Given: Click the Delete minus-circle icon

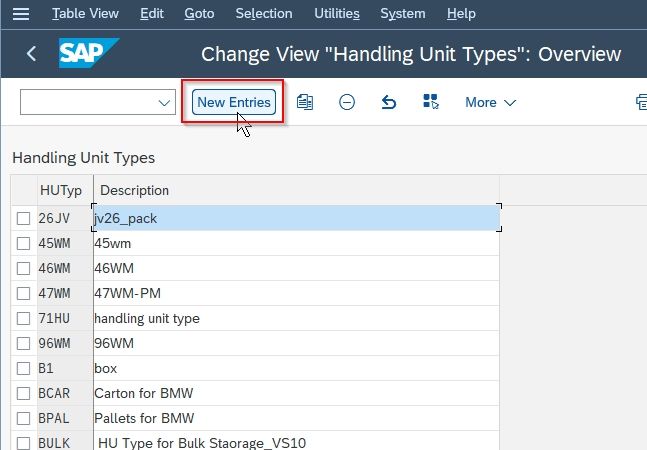Looking at the screenshot, I should tap(347, 102).
